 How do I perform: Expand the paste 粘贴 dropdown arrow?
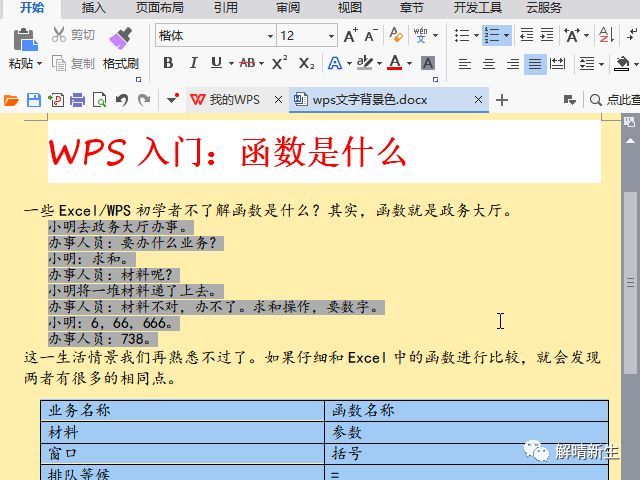tap(40, 64)
